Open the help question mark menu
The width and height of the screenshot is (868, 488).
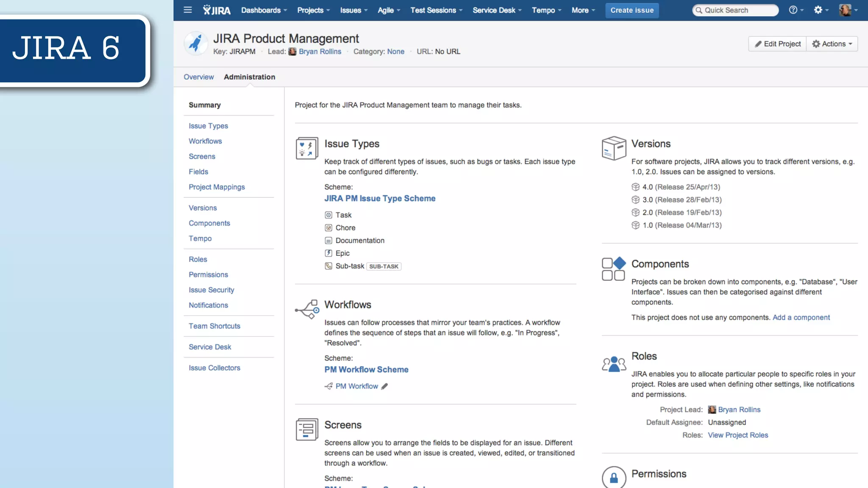pyautogui.click(x=796, y=10)
